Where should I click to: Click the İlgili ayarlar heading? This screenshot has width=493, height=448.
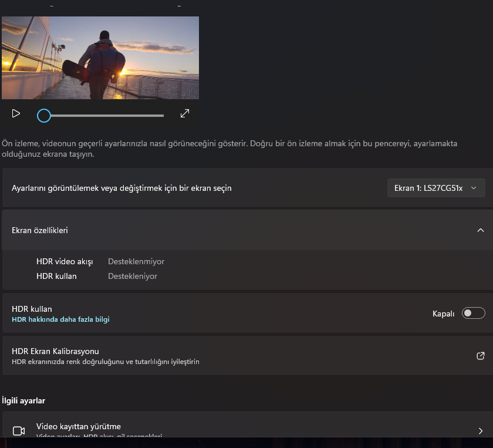click(x=23, y=400)
